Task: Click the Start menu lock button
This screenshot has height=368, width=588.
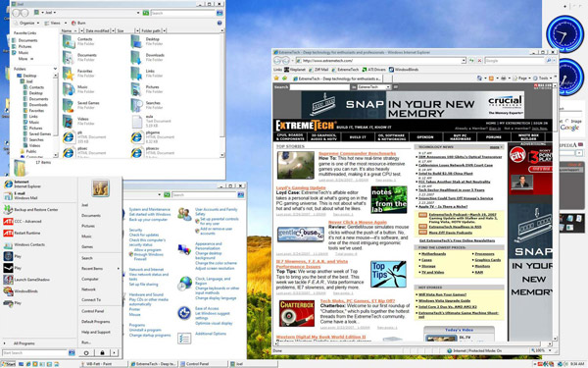Action: tap(102, 353)
